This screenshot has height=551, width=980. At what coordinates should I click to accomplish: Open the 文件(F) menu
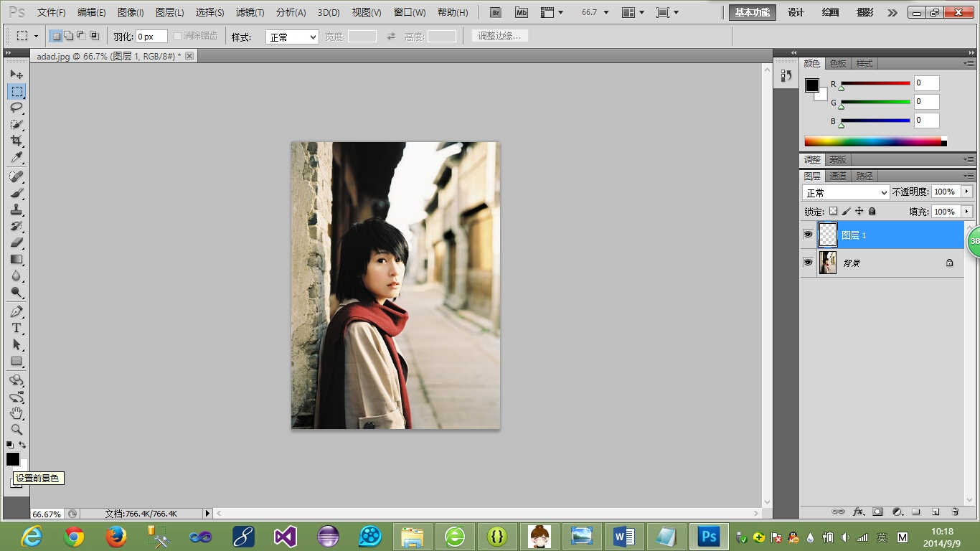(51, 13)
